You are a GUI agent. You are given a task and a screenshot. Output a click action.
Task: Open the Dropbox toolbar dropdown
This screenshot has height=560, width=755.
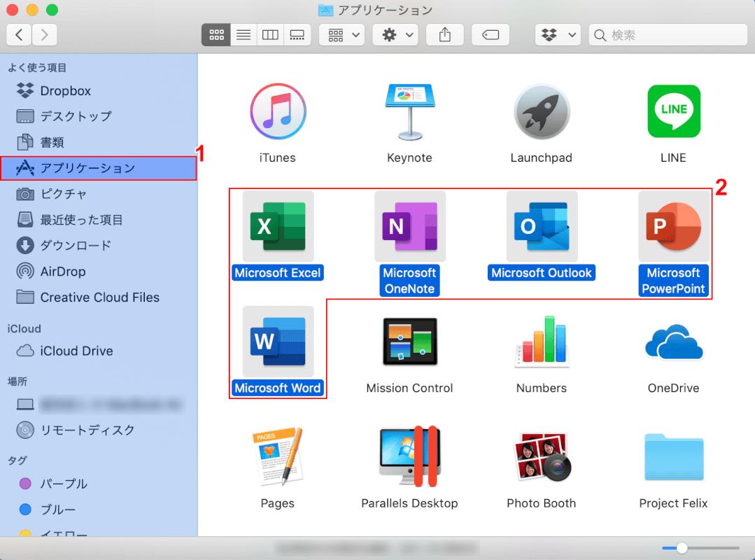558,35
